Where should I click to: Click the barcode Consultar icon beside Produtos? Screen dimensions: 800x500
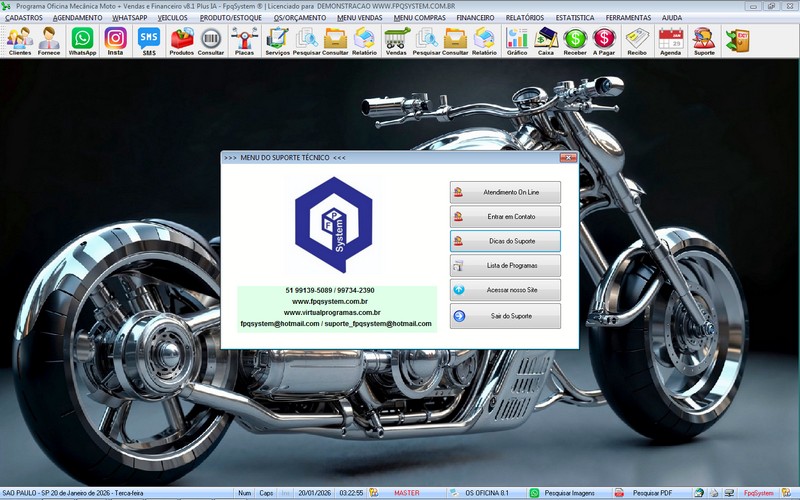click(211, 41)
